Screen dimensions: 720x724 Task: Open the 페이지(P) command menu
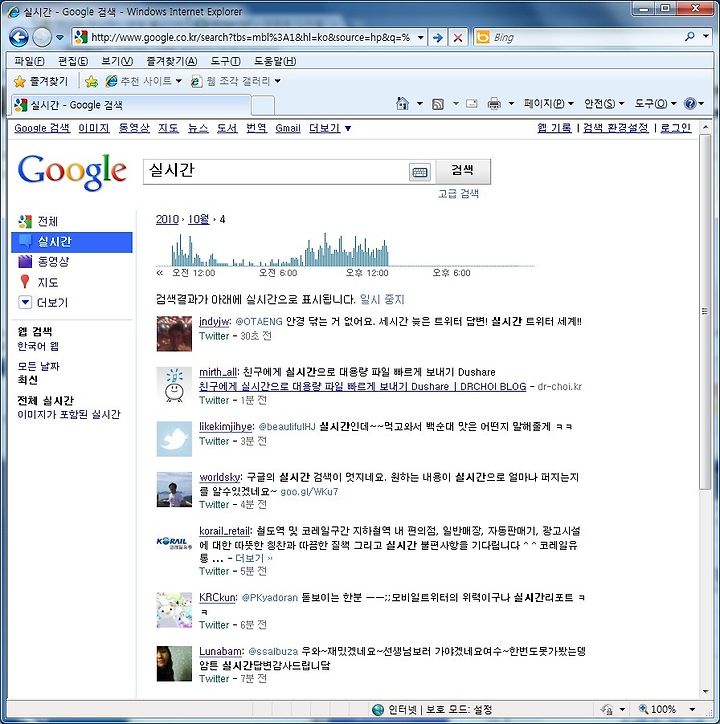548,103
